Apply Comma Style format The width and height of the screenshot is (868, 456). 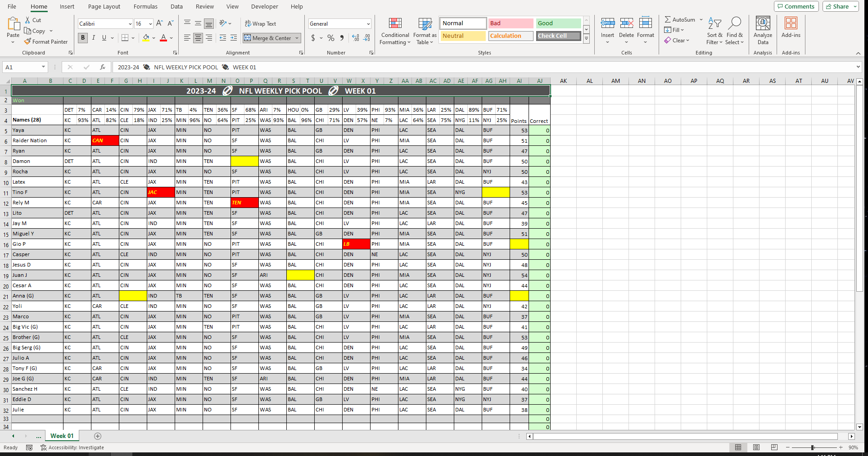[342, 38]
